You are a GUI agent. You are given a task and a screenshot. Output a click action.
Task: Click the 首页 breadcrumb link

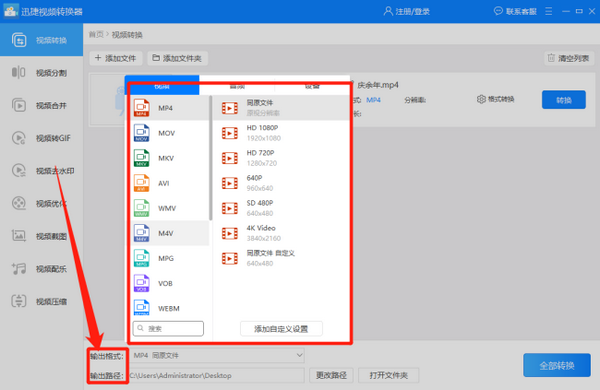point(96,35)
